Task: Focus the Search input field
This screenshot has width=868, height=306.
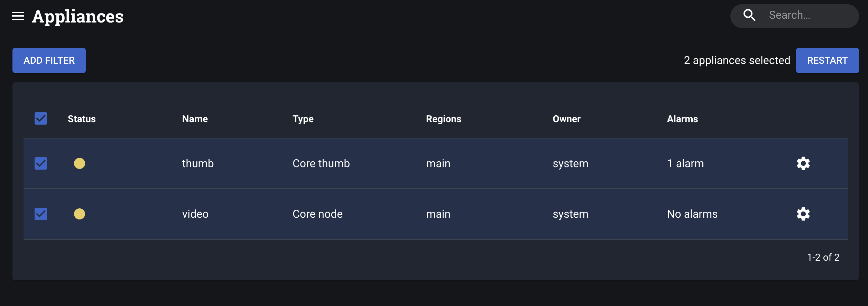Action: coord(809,15)
